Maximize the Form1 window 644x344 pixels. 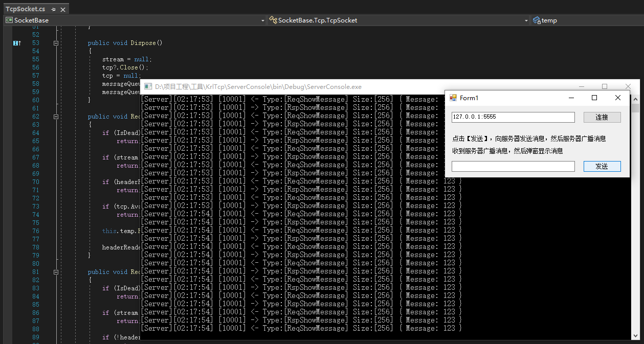[x=594, y=98]
